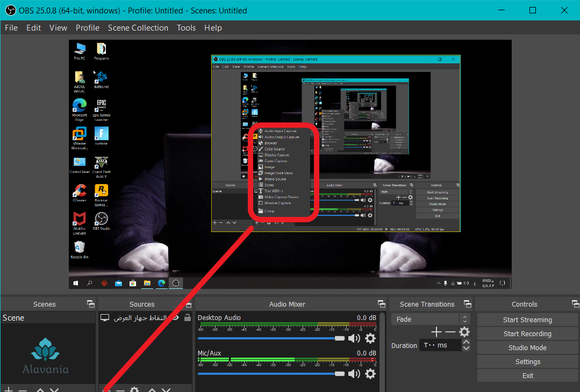This screenshot has width=580, height=392.
Task: Open the Edit menu
Action: coord(33,28)
